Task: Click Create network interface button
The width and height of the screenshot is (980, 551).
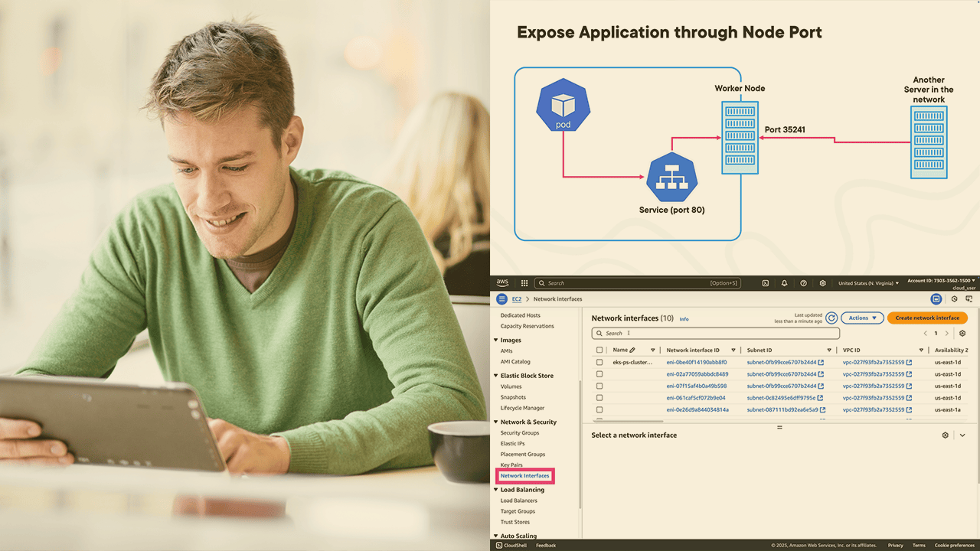Action: pyautogui.click(x=927, y=318)
